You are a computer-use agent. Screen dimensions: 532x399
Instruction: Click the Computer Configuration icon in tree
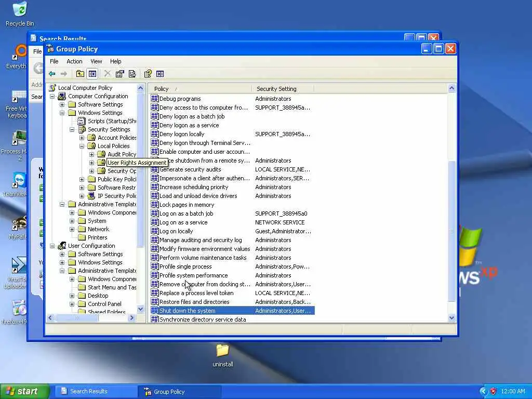(62, 96)
